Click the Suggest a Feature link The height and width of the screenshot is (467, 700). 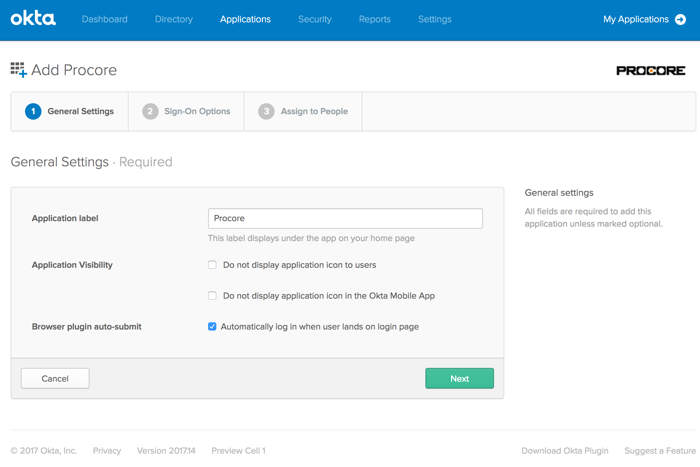tap(660, 451)
